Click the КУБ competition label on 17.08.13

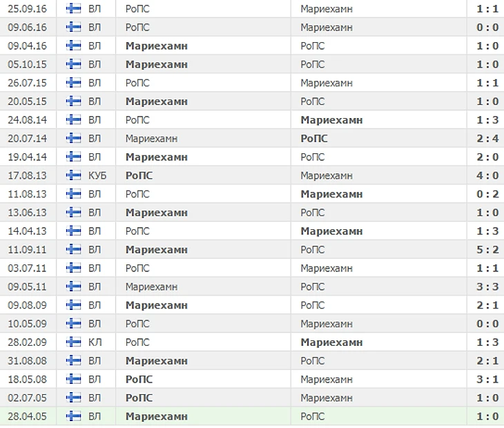click(x=97, y=175)
